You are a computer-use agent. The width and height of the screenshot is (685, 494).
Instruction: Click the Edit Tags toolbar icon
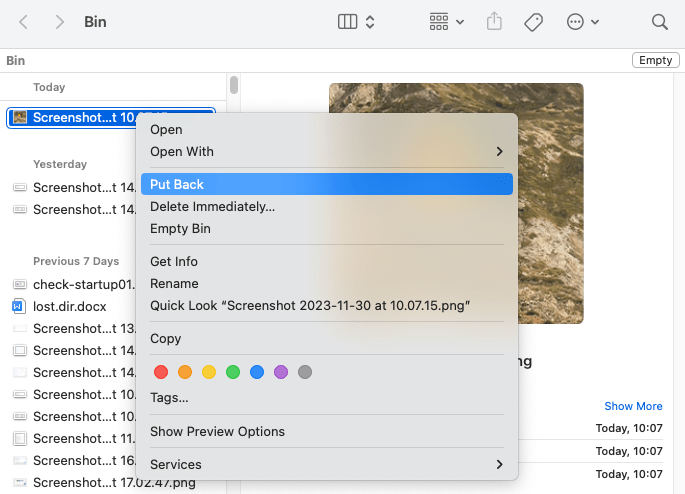pyautogui.click(x=534, y=22)
